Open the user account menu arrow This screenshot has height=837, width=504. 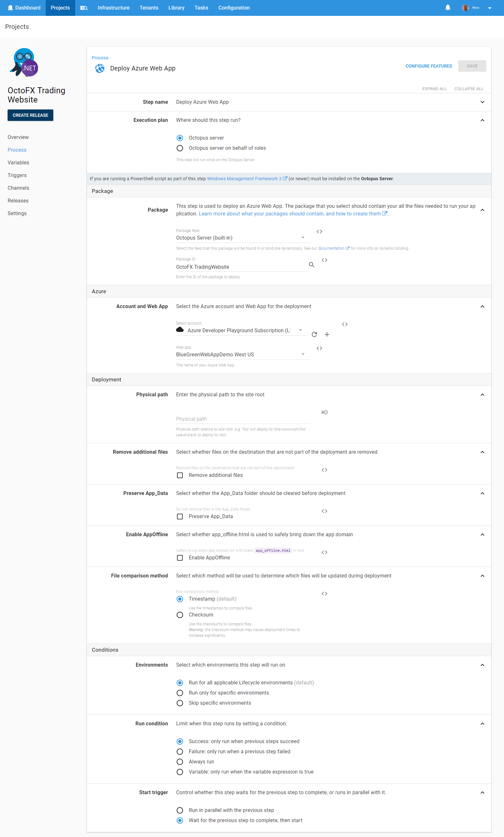tap(489, 8)
